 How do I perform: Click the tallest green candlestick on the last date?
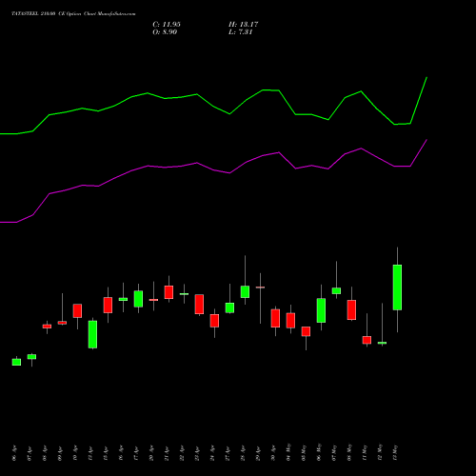coord(397,288)
